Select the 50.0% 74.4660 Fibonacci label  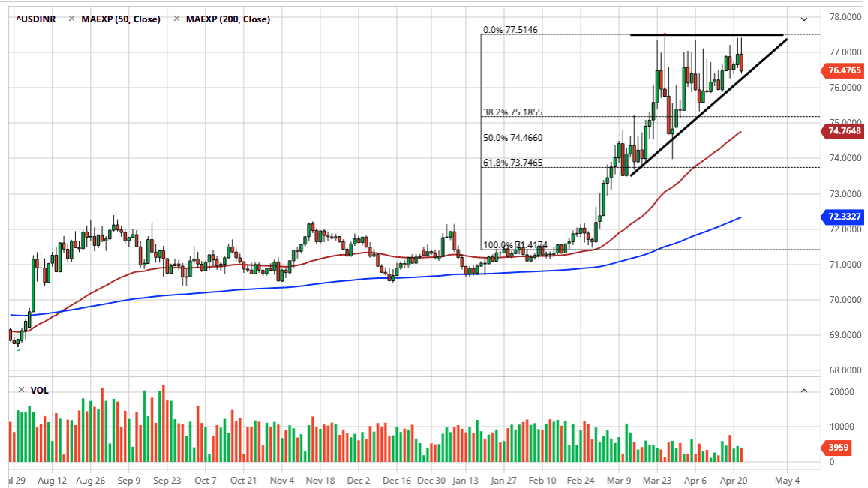512,138
